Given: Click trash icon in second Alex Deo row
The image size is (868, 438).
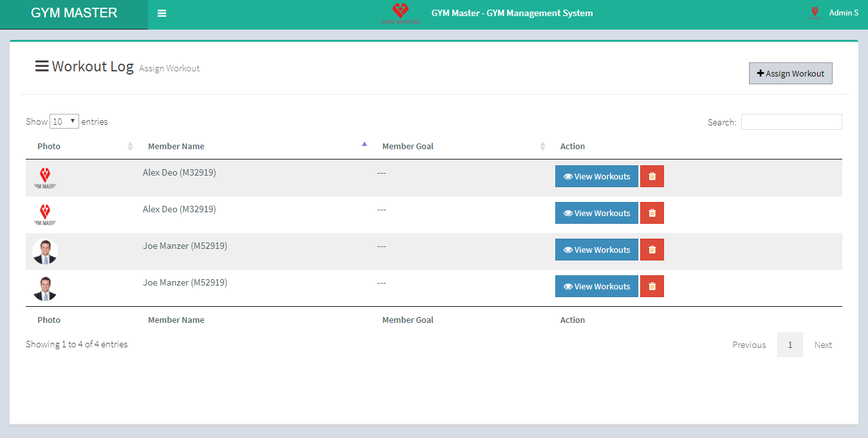Looking at the screenshot, I should pyautogui.click(x=652, y=213).
